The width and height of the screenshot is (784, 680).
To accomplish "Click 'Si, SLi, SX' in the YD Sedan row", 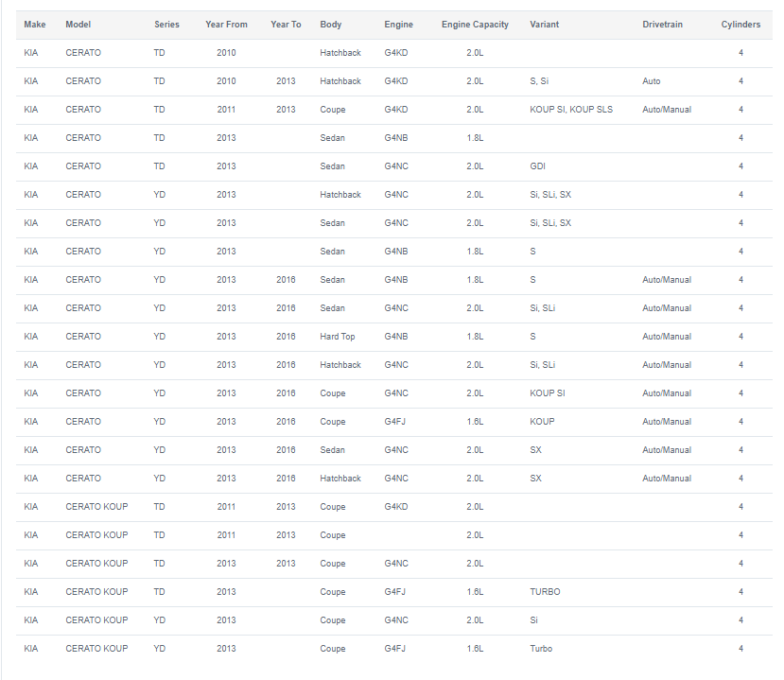I will [550, 222].
